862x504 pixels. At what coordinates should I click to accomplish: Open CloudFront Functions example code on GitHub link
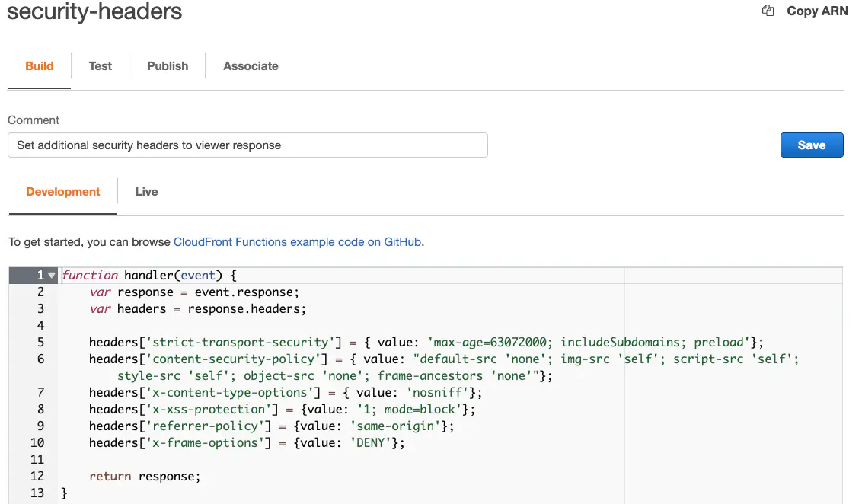coord(298,242)
